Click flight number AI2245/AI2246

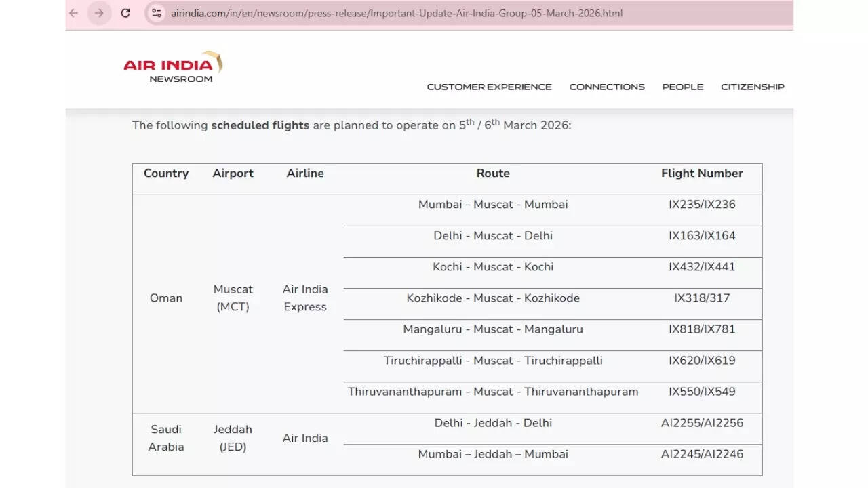point(702,454)
